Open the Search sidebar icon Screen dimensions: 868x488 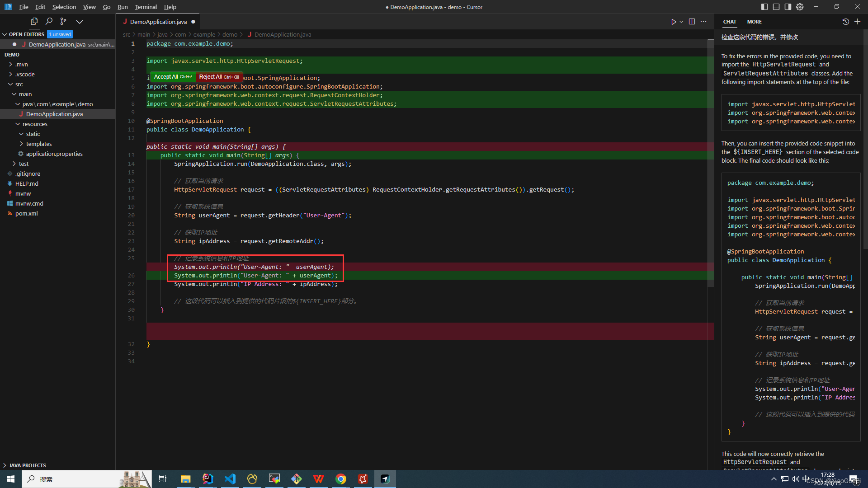coord(49,21)
